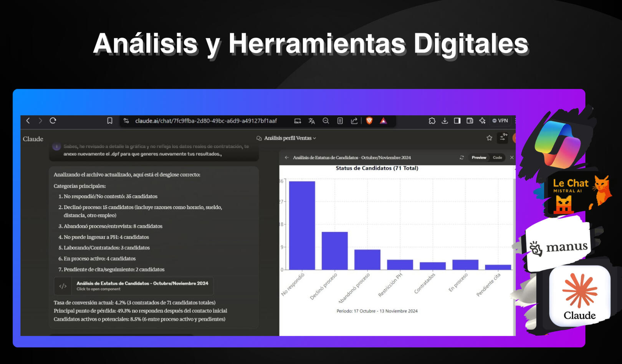Click Claude in the top-left corner
622x364 pixels.
tap(33, 139)
